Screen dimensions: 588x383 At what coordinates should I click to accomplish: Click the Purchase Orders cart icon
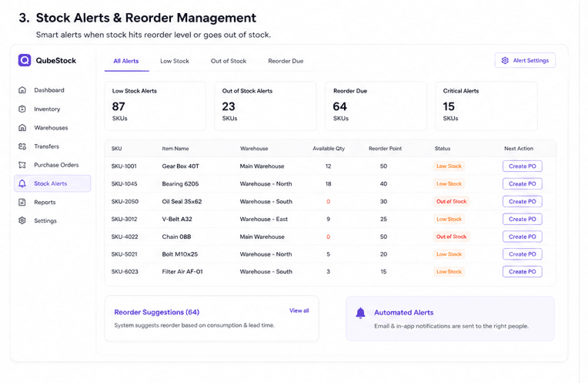click(22, 165)
